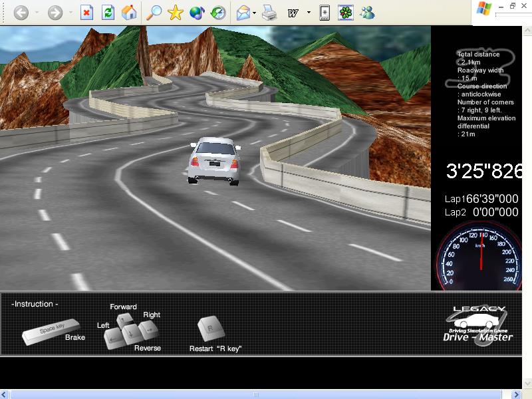
Task: Open Search with the magnifying glass icon
Action: 154,13
